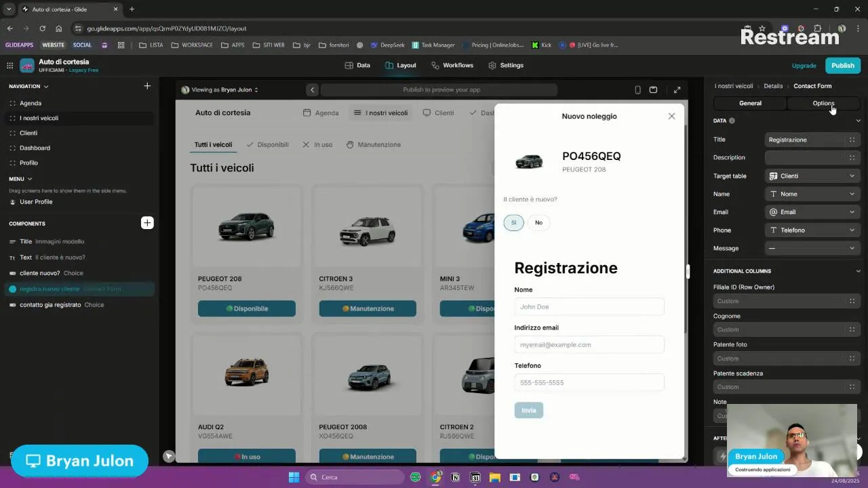Screen dimensions: 868x488
Task: Click the Publish button
Action: [843, 65]
